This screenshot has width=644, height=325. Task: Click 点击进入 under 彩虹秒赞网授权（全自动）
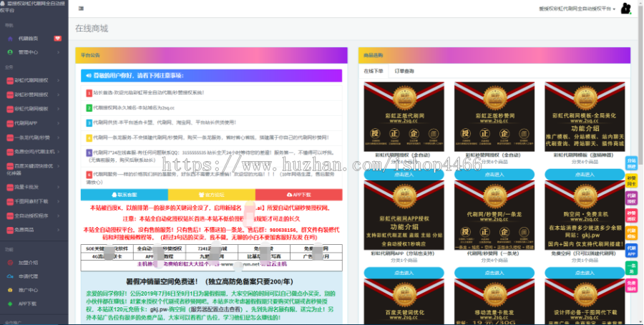[494, 175]
